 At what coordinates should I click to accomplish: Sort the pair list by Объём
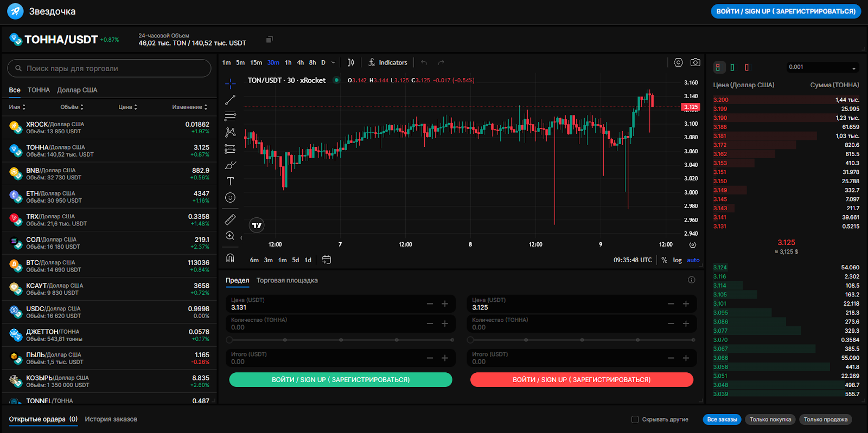[x=72, y=107]
